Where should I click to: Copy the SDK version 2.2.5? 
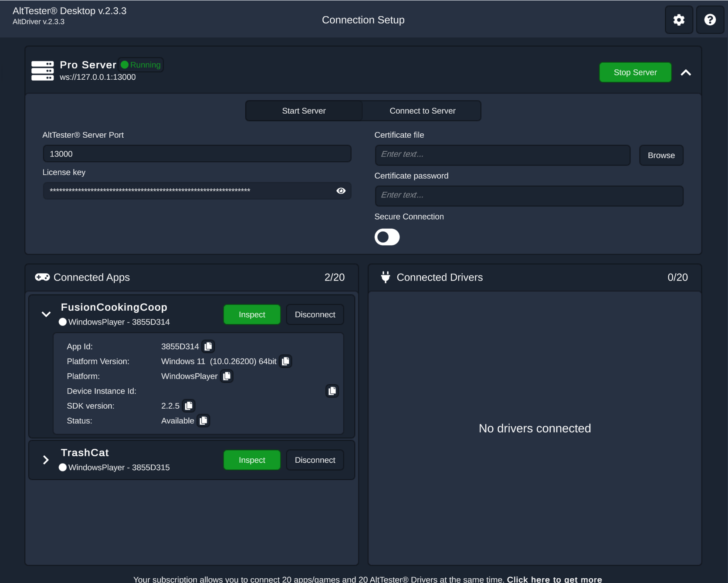point(189,406)
